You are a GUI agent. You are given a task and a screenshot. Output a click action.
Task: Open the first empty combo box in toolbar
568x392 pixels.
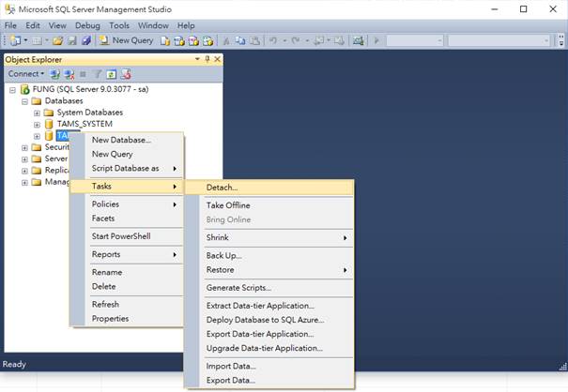415,40
